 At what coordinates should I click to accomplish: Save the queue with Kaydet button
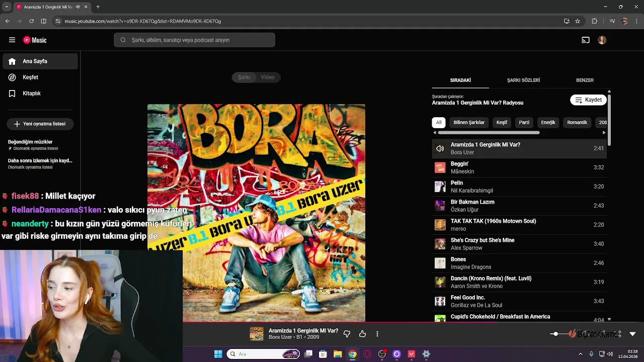[588, 100]
